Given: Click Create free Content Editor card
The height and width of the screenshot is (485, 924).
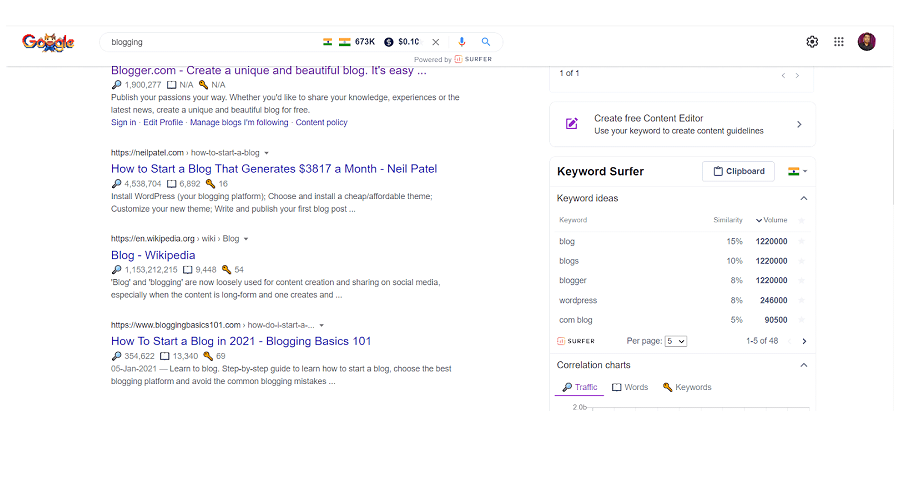Looking at the screenshot, I should (x=682, y=124).
